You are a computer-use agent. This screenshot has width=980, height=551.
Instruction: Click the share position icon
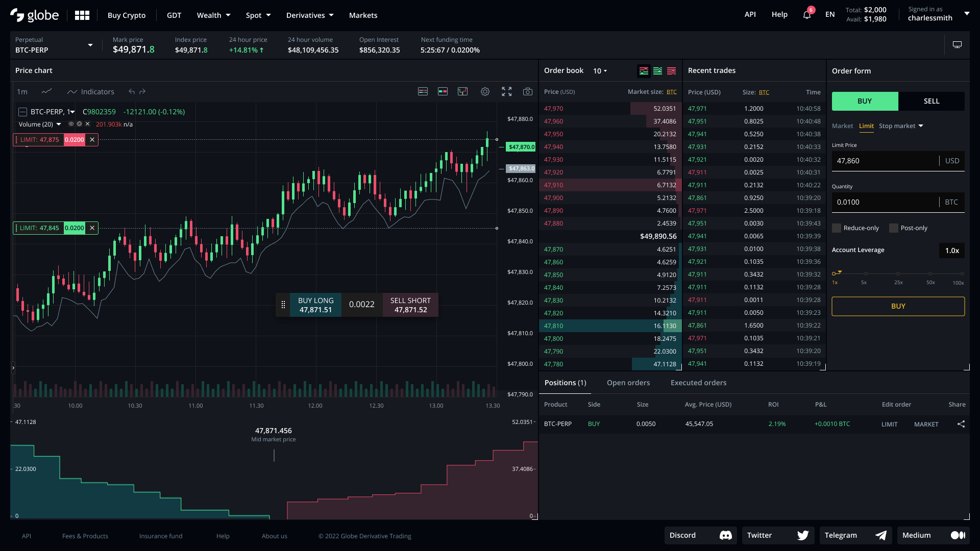tap(961, 424)
